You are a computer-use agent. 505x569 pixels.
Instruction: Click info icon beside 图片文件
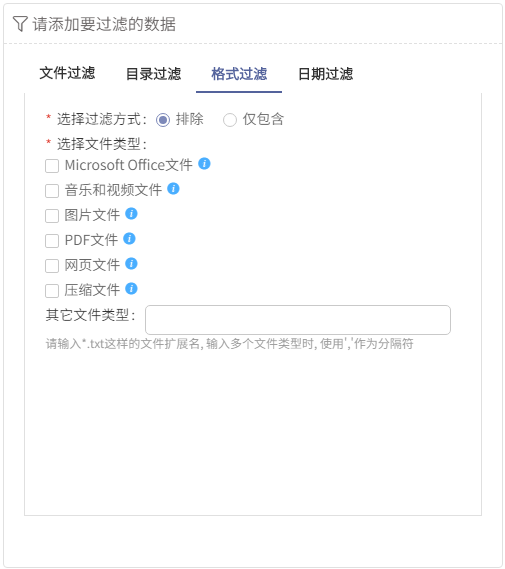tap(131, 214)
